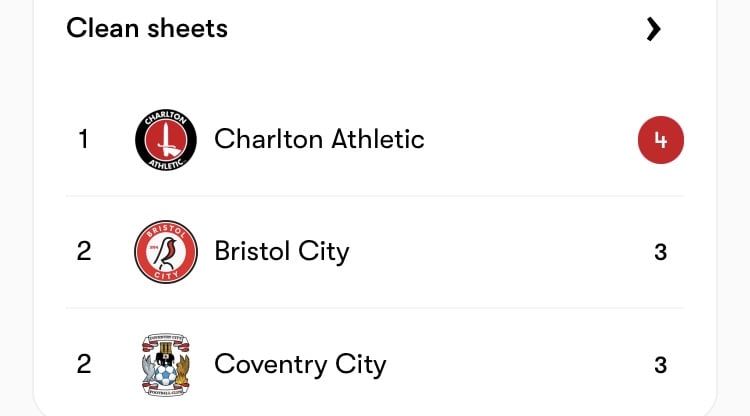Open the Clean sheets full list chevron

point(653,29)
